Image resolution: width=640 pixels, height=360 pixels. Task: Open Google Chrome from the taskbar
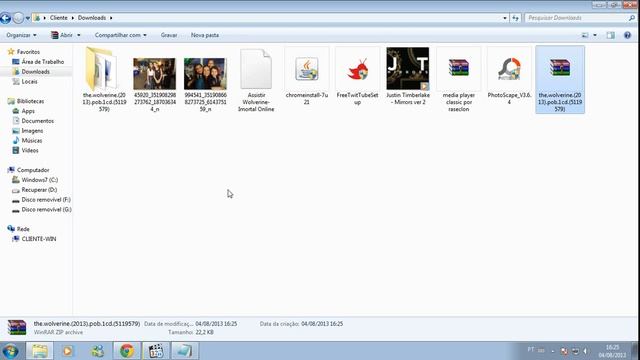click(x=127, y=351)
